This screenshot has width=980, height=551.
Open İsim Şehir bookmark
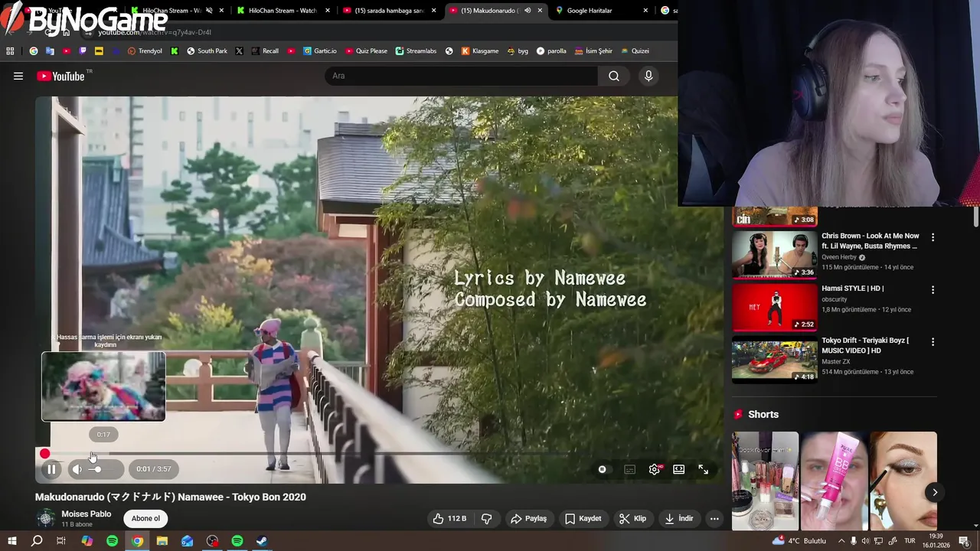point(593,51)
